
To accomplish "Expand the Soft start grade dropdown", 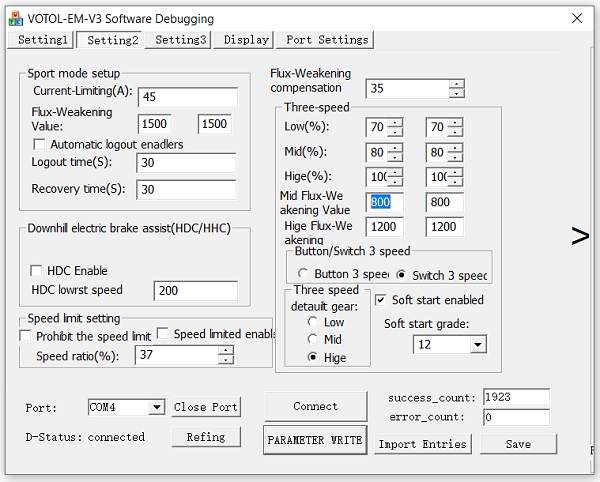I will tap(477, 344).
